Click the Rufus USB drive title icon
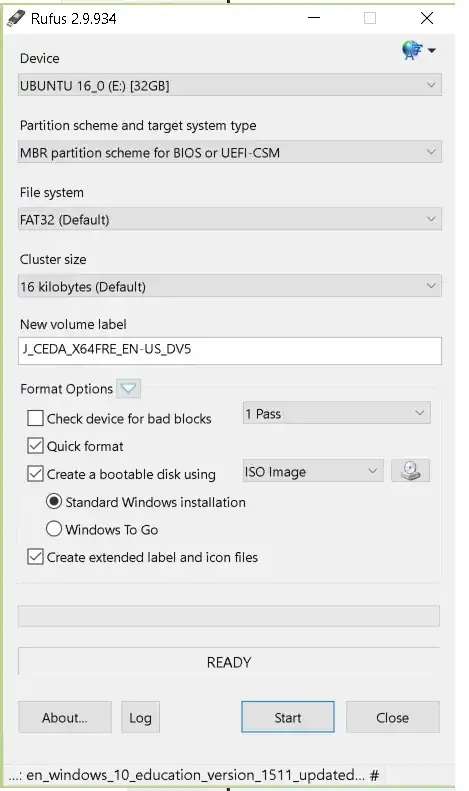469x791 pixels. pos(16,19)
